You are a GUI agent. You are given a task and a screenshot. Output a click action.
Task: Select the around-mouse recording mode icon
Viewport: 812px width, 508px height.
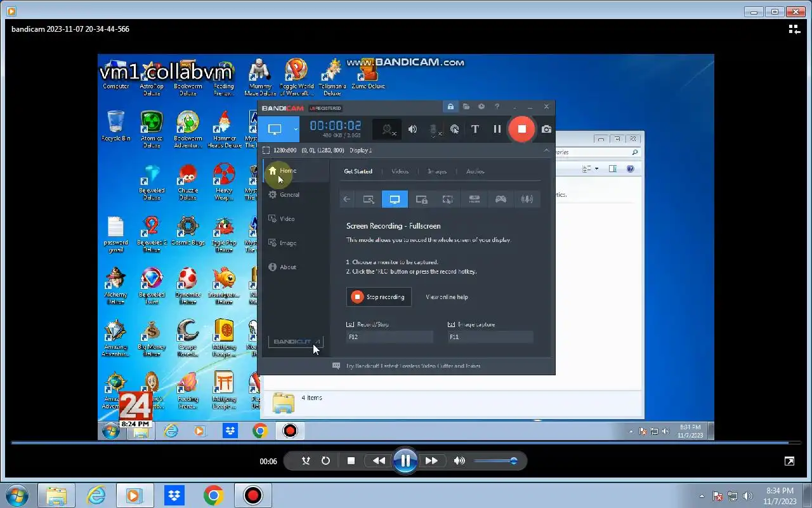point(447,199)
